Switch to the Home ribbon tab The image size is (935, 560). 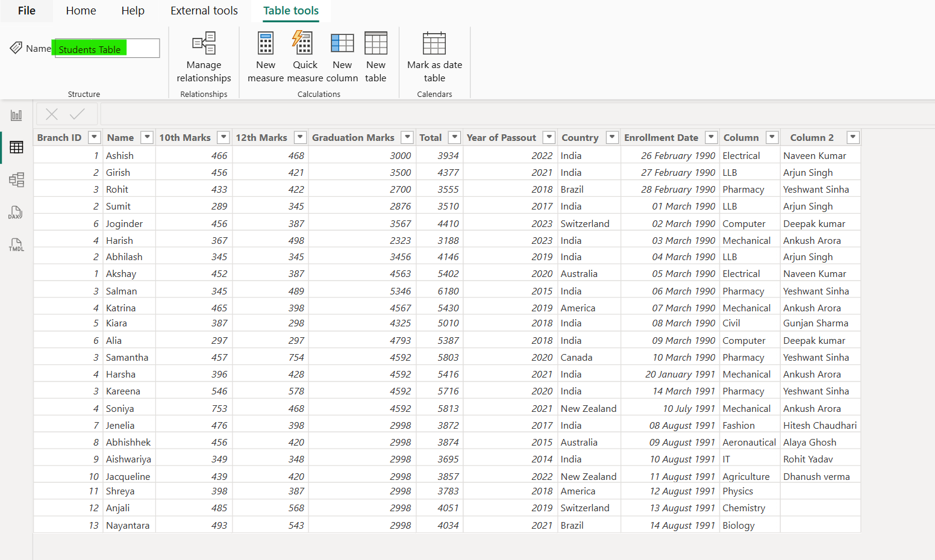[x=81, y=10]
